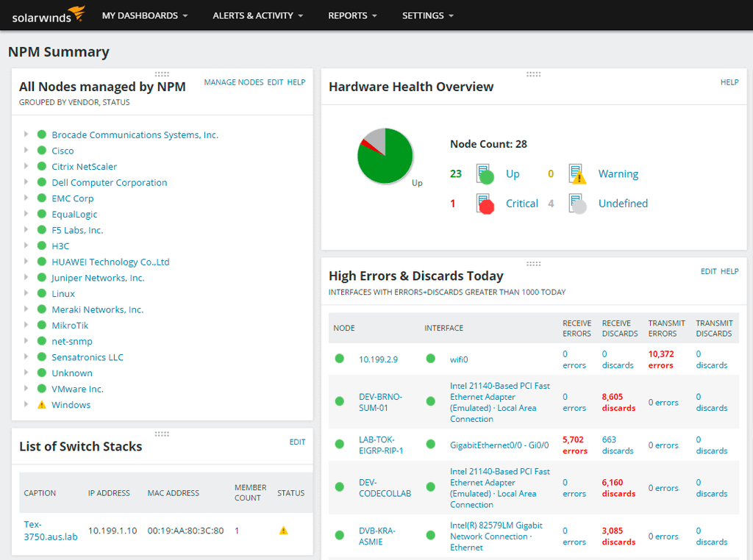Click the Warning hardware status icon
The image size is (753, 560).
pos(577,173)
